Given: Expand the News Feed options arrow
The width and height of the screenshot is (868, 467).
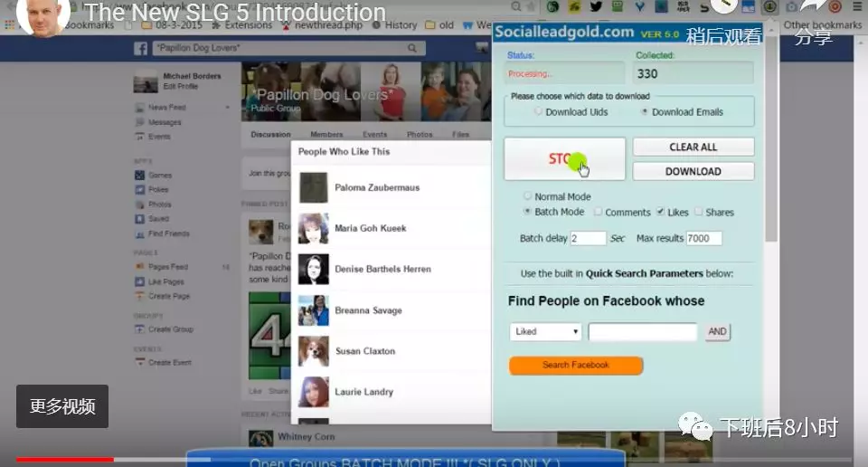Looking at the screenshot, I should click(x=228, y=108).
